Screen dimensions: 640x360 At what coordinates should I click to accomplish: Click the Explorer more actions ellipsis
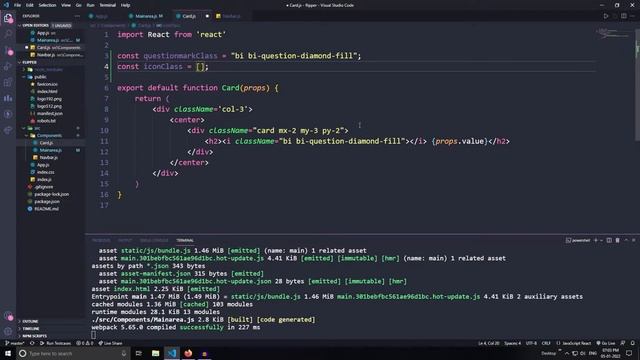(x=77, y=16)
